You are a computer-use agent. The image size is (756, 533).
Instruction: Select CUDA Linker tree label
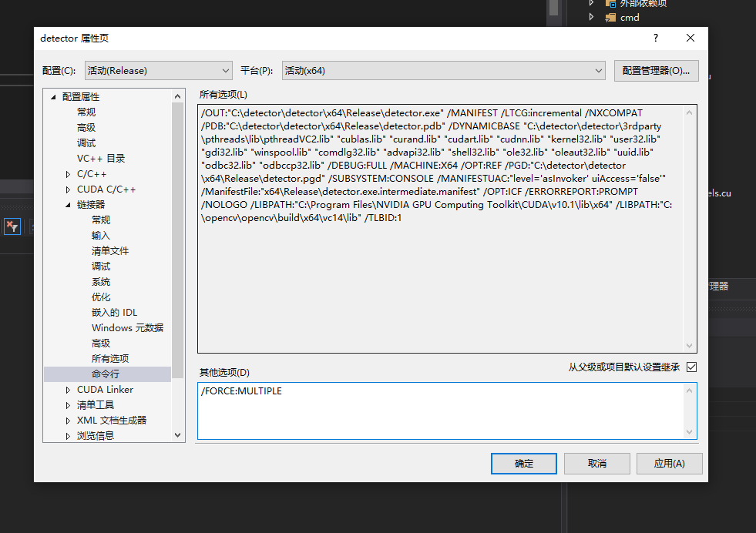tap(105, 390)
